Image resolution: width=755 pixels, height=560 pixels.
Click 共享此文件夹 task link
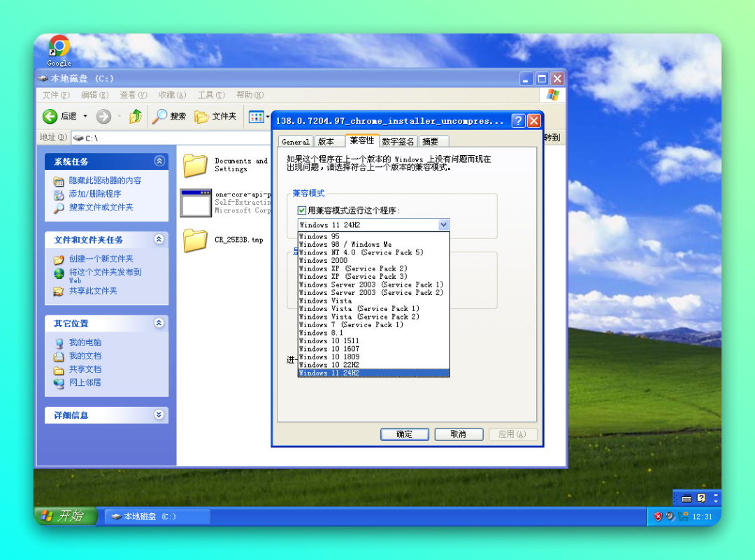coord(93,291)
